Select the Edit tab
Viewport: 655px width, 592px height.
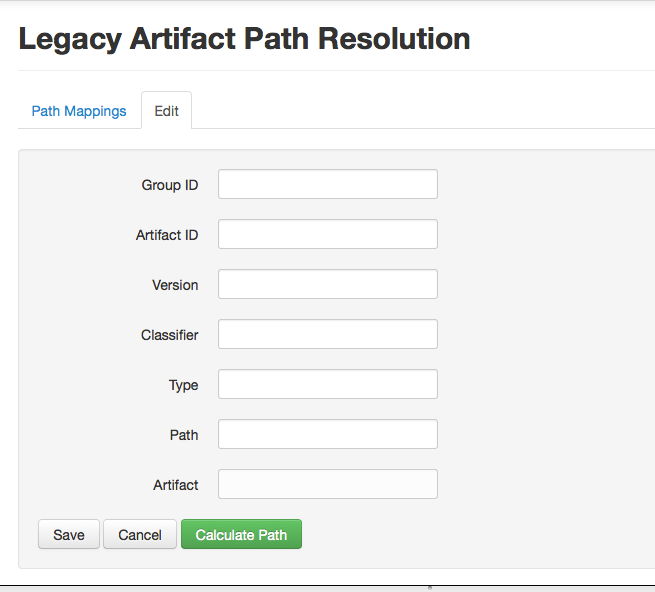(x=166, y=111)
